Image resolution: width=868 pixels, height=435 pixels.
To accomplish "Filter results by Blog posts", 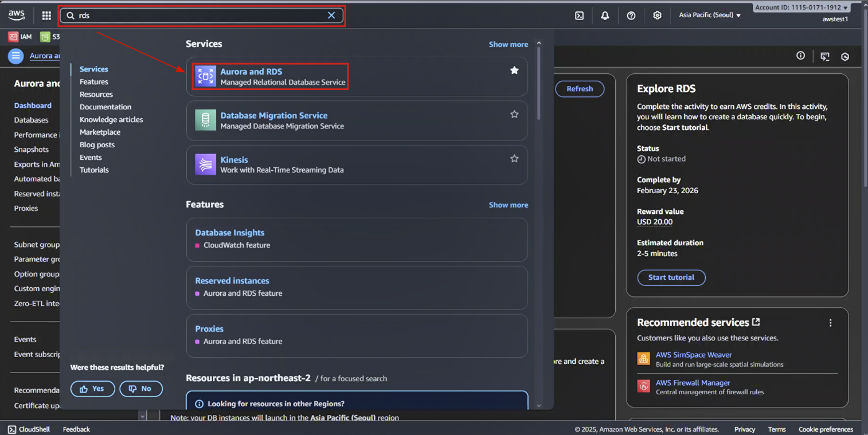I will pos(97,145).
